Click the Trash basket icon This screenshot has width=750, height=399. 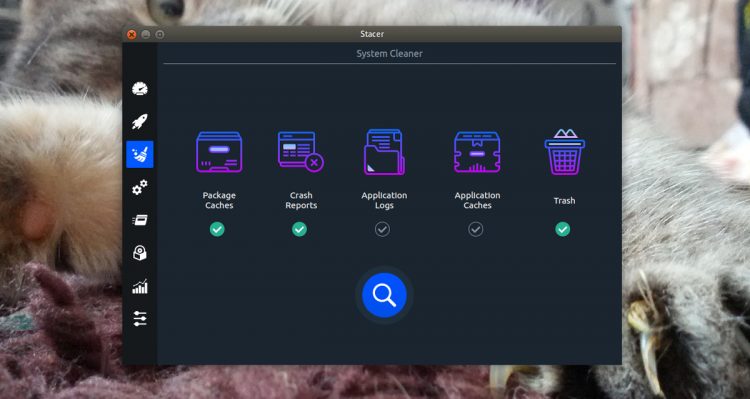click(x=564, y=152)
